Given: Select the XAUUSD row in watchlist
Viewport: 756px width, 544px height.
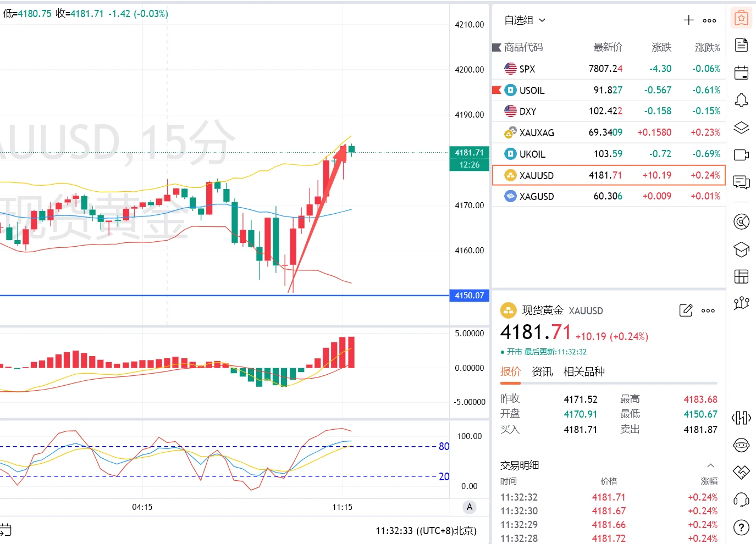Looking at the screenshot, I should (609, 175).
